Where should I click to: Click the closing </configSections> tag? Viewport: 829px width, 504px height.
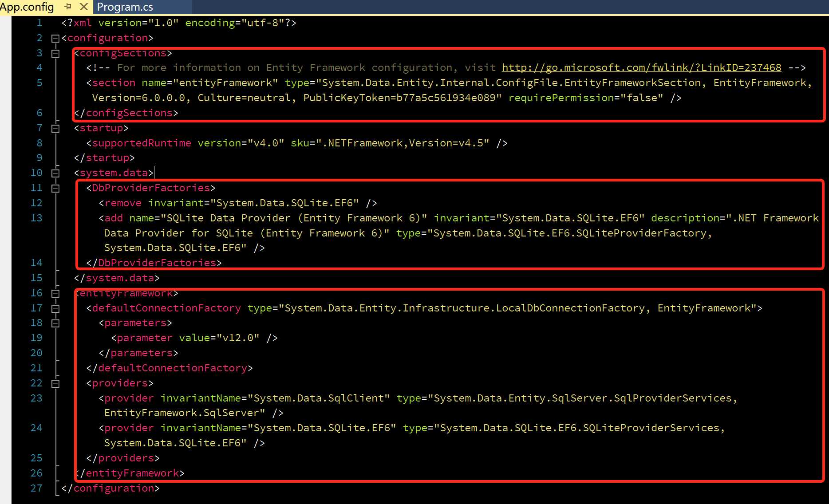tap(126, 113)
